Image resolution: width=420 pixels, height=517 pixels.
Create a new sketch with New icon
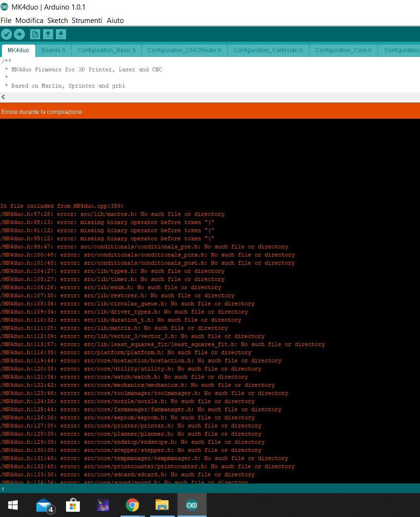coord(35,34)
